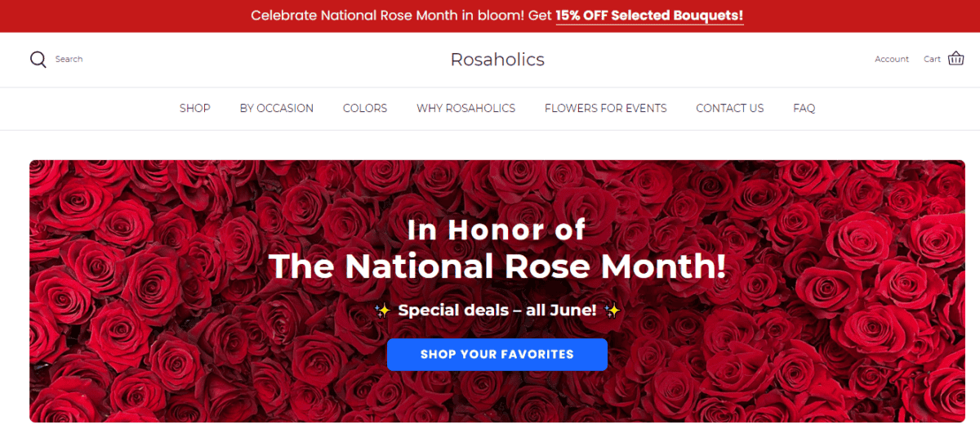980x438 pixels.
Task: Open the shopping cart basket icon
Action: coord(955,59)
